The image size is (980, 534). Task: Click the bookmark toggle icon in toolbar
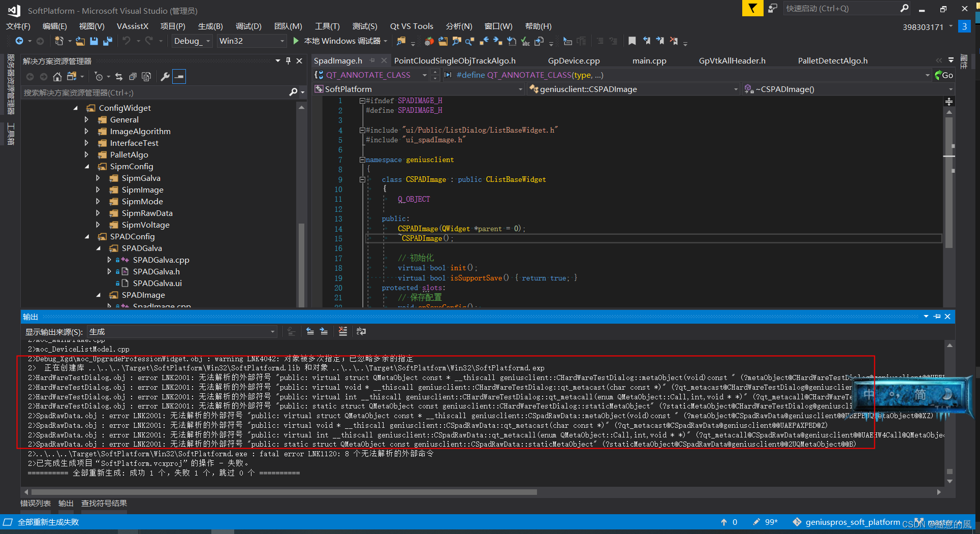pos(632,41)
